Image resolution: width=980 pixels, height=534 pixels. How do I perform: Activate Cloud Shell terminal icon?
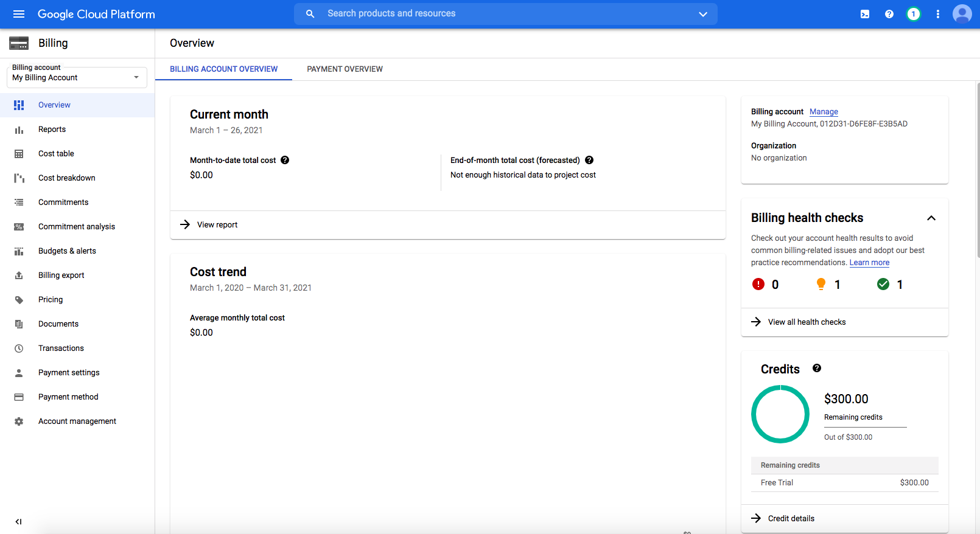tap(864, 14)
